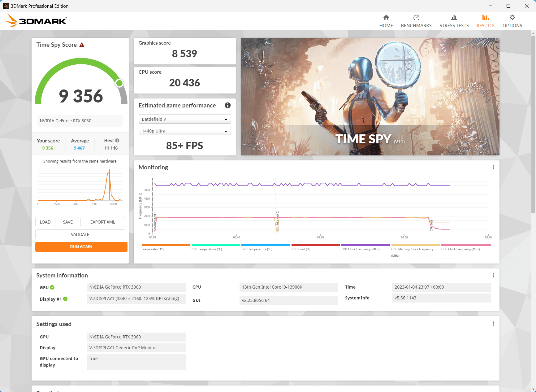Click the Time value 2023-01-04 23:07
The height and width of the screenshot is (392, 536).
(x=441, y=287)
